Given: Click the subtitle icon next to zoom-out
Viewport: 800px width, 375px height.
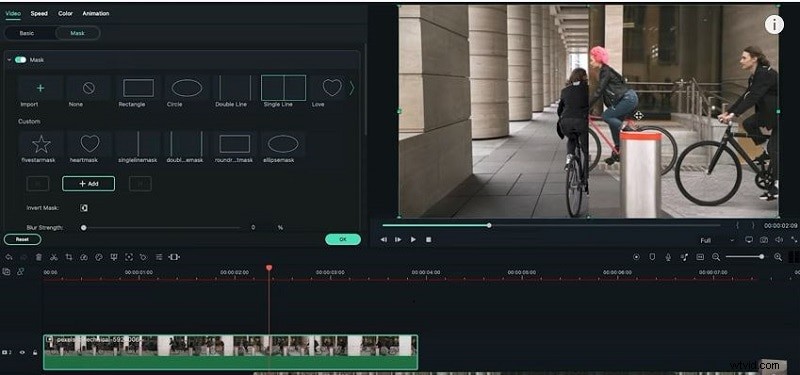Looking at the screenshot, I should pyautogui.click(x=700, y=257).
